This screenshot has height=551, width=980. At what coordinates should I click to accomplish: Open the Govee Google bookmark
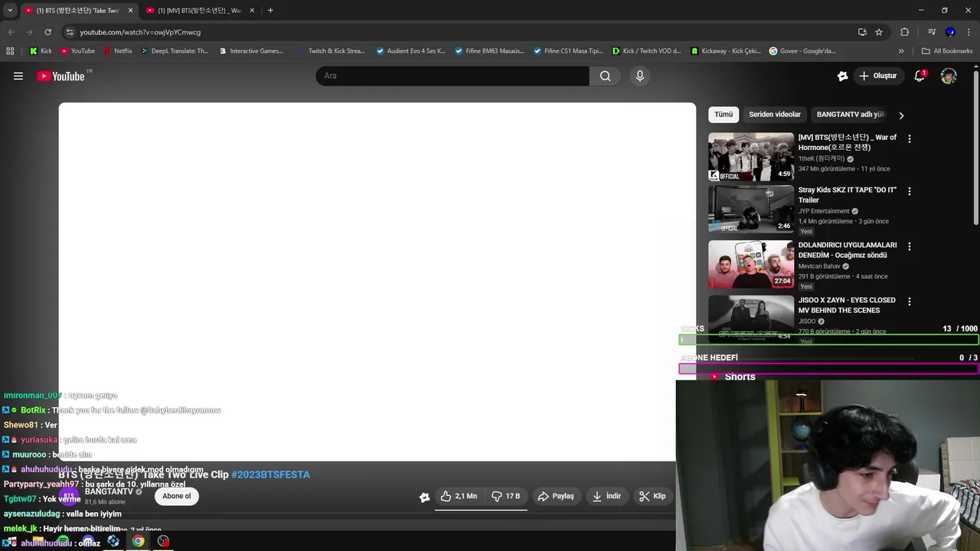(802, 51)
